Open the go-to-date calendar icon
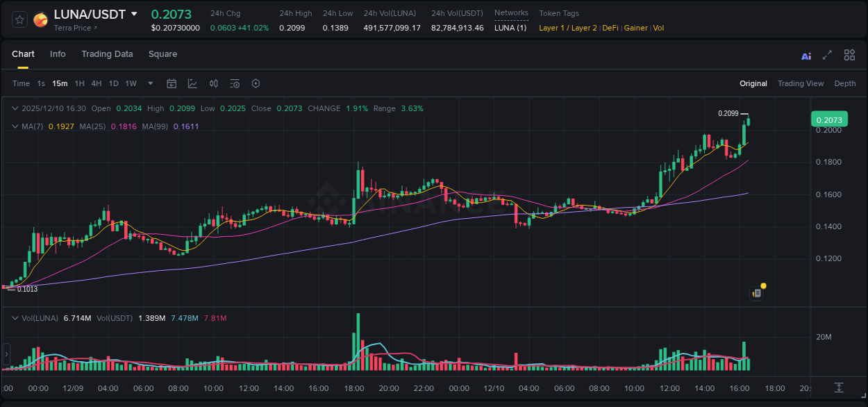The image size is (868, 407). 172,83
